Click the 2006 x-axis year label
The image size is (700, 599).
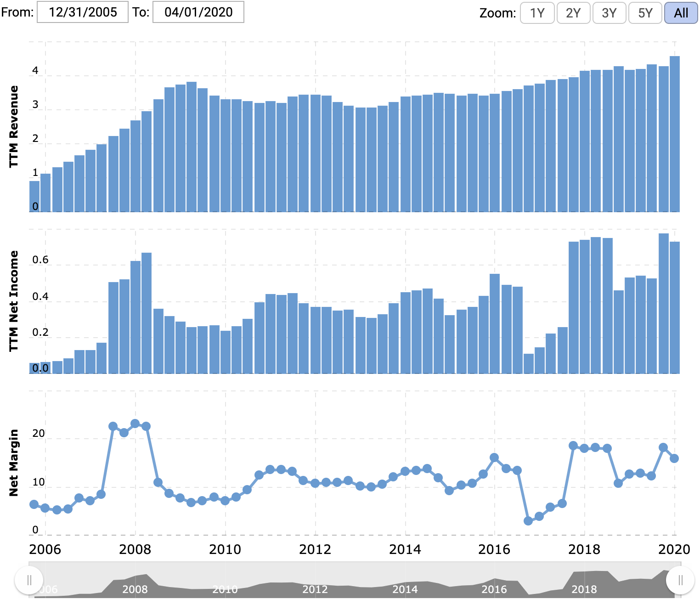click(x=45, y=549)
